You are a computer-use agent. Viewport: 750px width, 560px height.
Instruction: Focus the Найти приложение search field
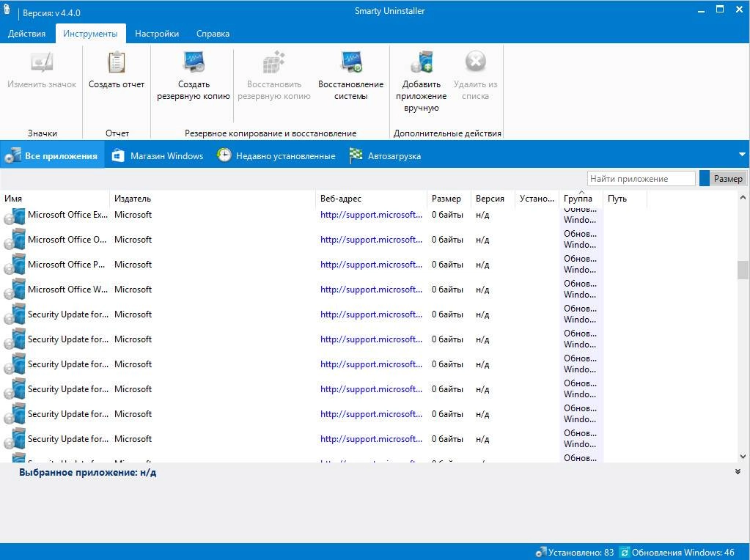click(x=641, y=178)
